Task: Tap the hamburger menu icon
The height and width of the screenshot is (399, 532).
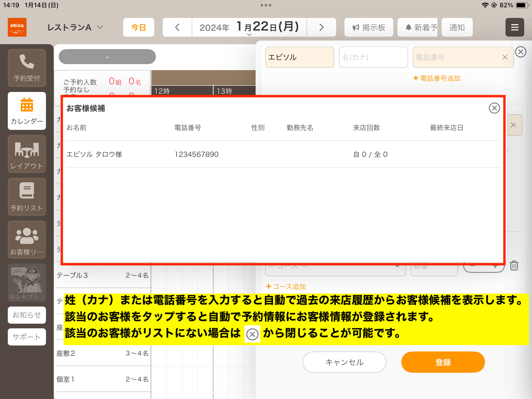Action: click(515, 27)
